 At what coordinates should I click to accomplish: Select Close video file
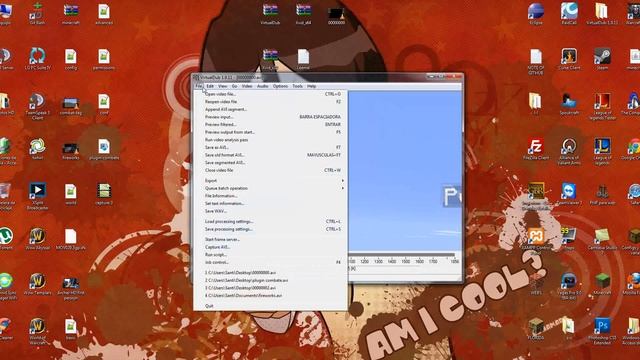(x=270, y=170)
